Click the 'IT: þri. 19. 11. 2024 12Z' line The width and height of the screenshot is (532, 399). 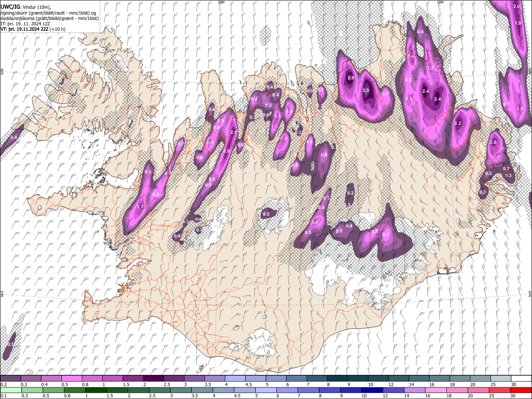tap(25, 24)
